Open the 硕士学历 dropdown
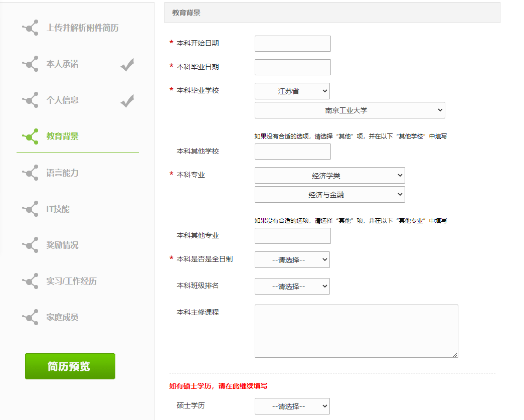 pyautogui.click(x=292, y=406)
